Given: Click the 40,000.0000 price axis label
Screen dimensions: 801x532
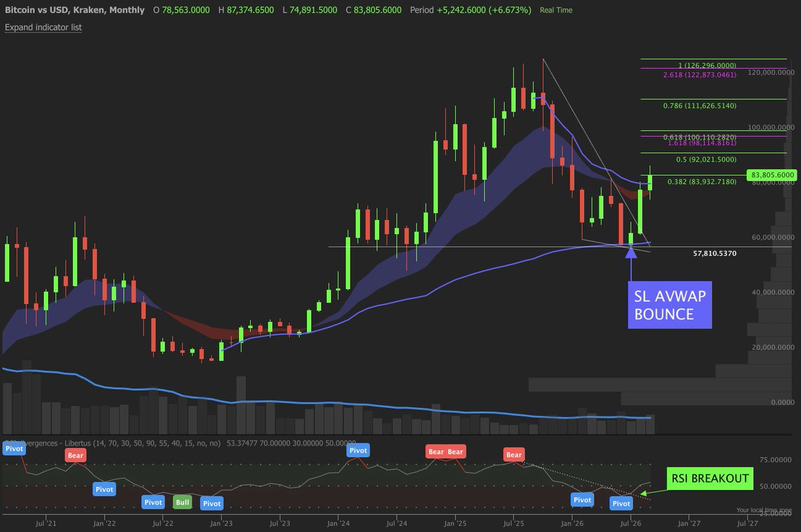Looking at the screenshot, I should pos(774,292).
